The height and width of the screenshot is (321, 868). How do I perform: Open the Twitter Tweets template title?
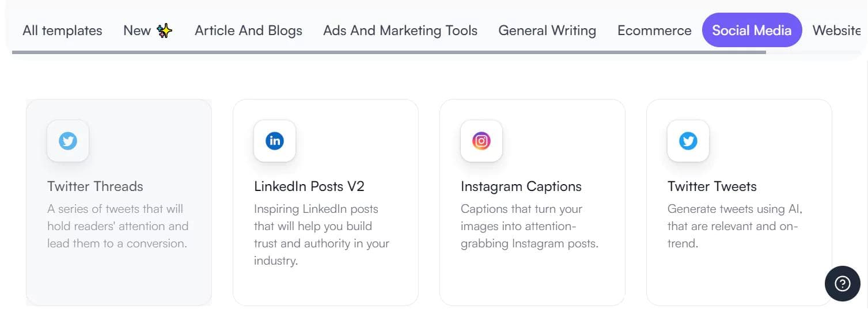click(712, 186)
